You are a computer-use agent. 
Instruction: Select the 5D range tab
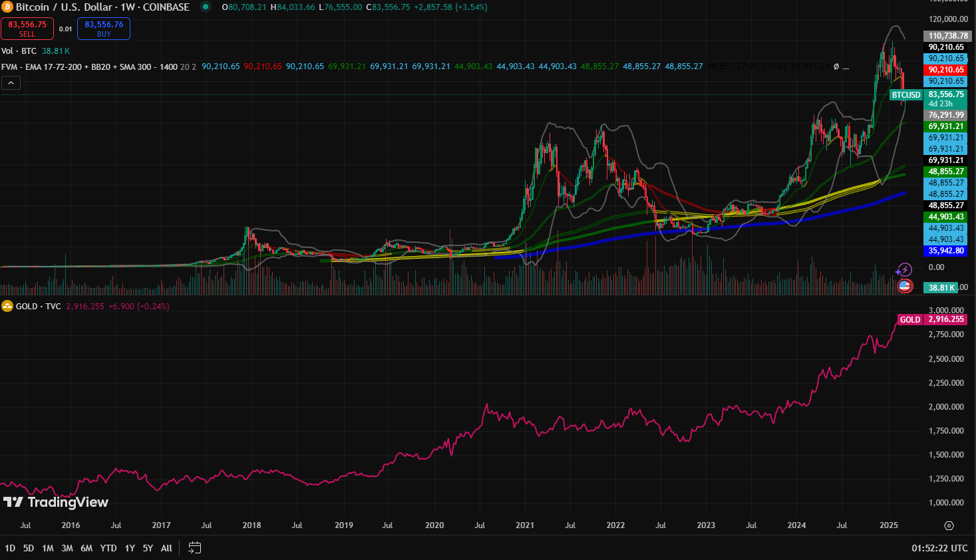29,548
